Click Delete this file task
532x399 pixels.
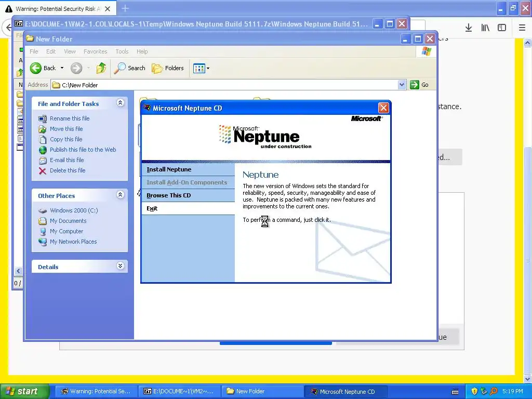(x=68, y=170)
